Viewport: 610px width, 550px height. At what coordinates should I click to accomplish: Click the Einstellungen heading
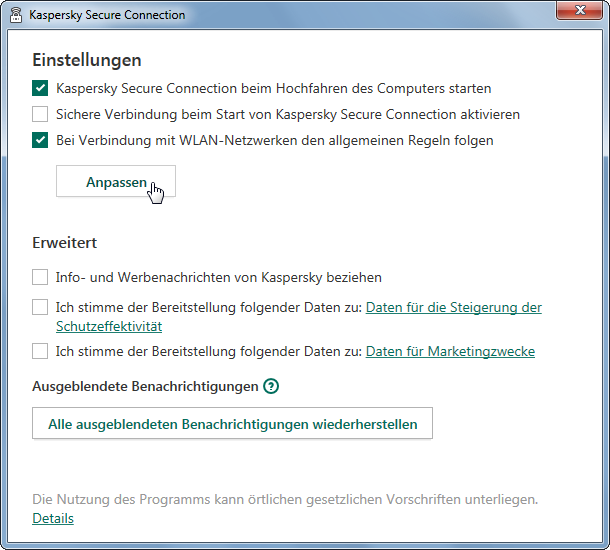pyautogui.click(x=87, y=60)
